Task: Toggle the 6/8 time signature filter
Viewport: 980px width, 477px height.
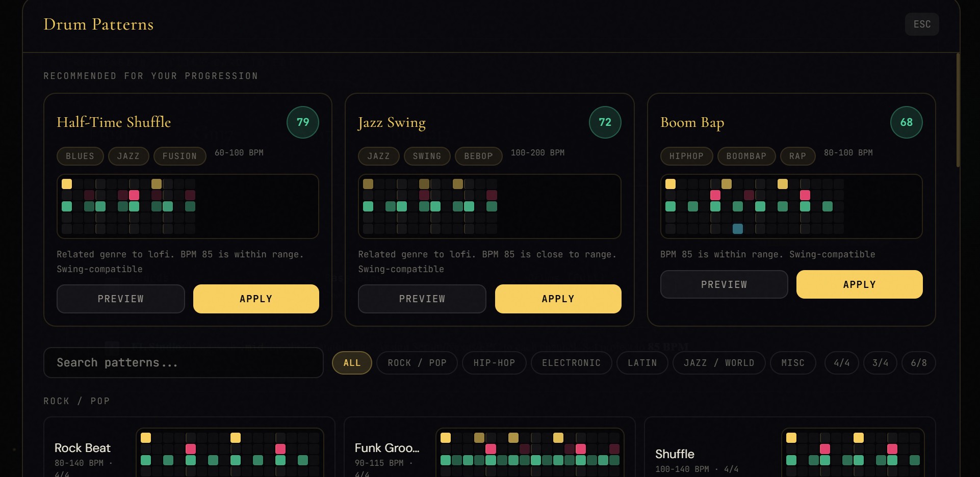Action: pyautogui.click(x=919, y=363)
